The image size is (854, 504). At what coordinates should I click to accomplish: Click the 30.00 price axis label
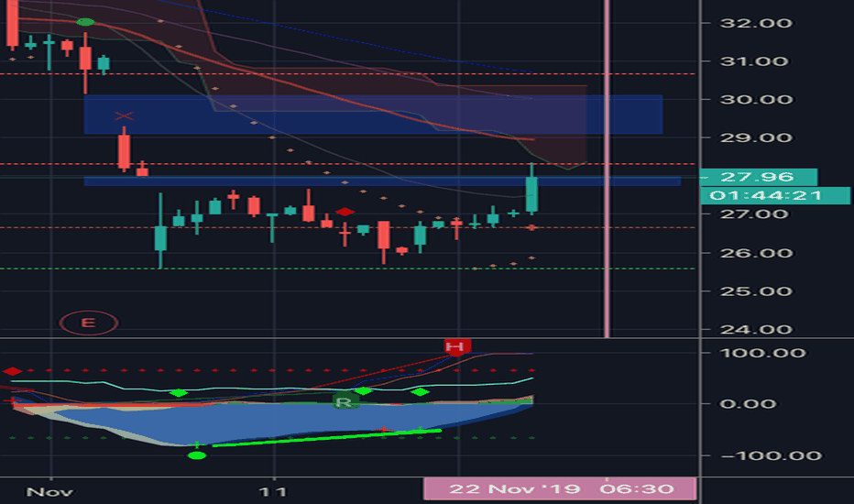coord(756,99)
